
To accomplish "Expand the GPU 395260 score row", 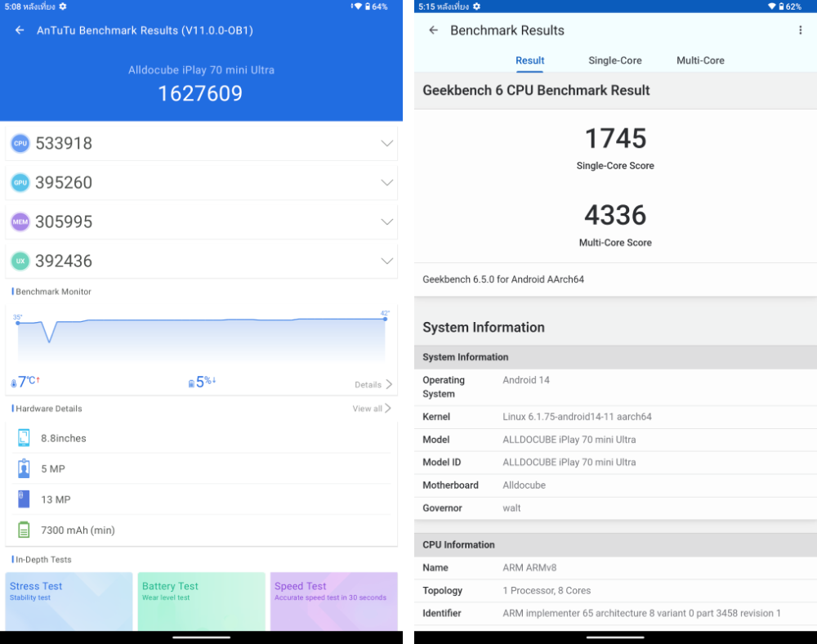I will pos(386,183).
